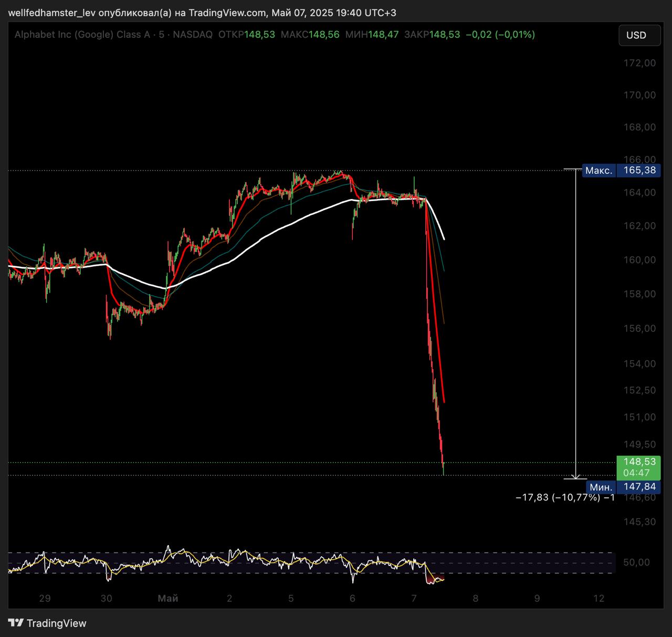This screenshot has width=672, height=637.
Task: Click the 151,00 price axis label
Action: point(639,417)
